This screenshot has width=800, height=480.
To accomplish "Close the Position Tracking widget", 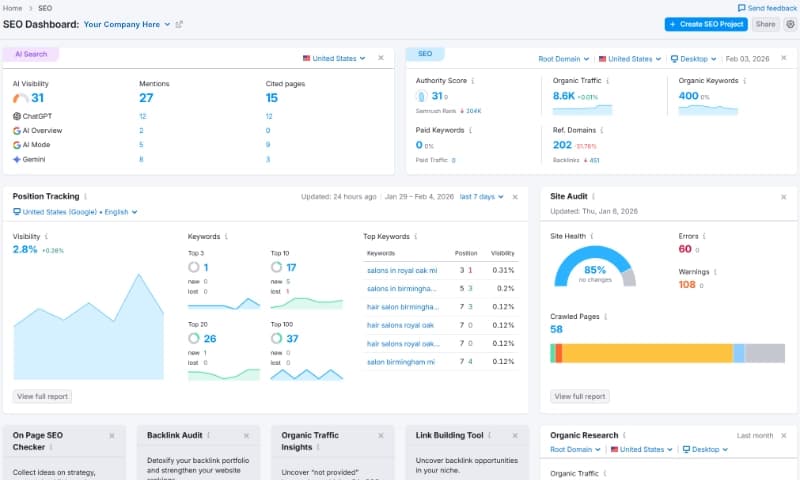I will (x=515, y=197).
